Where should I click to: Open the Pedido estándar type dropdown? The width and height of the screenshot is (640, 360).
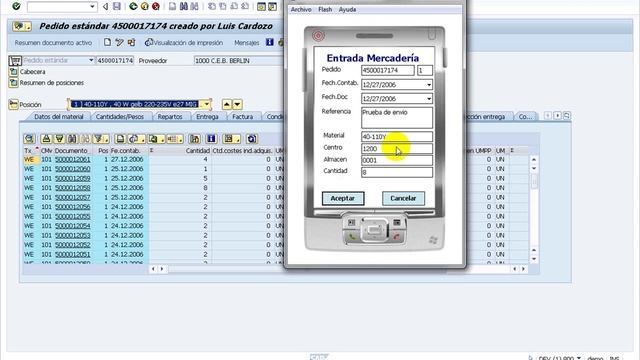coord(91,60)
